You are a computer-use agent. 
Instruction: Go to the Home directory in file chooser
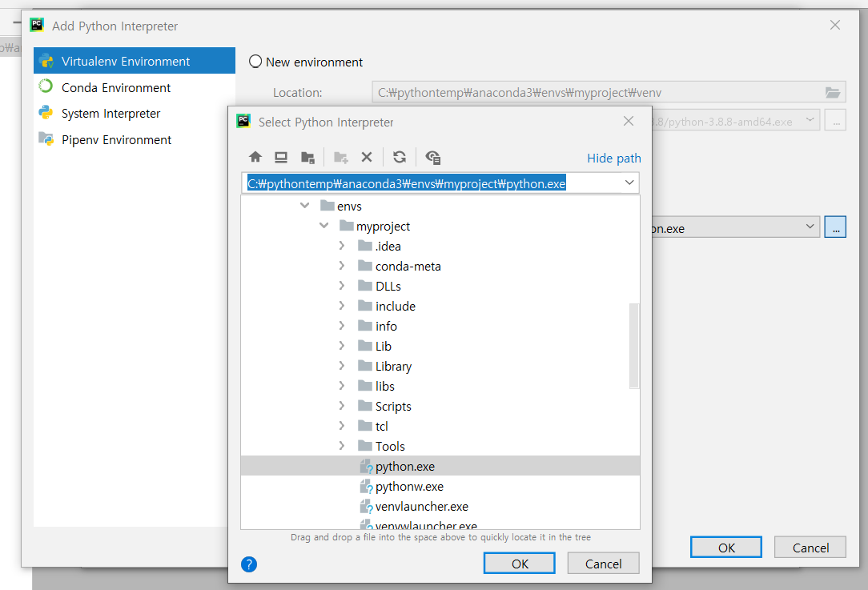click(x=255, y=157)
